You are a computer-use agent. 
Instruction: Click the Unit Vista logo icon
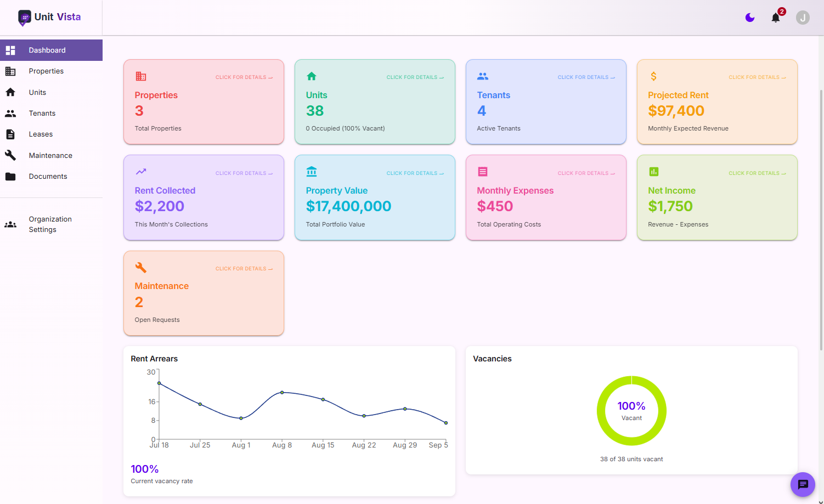(x=24, y=17)
